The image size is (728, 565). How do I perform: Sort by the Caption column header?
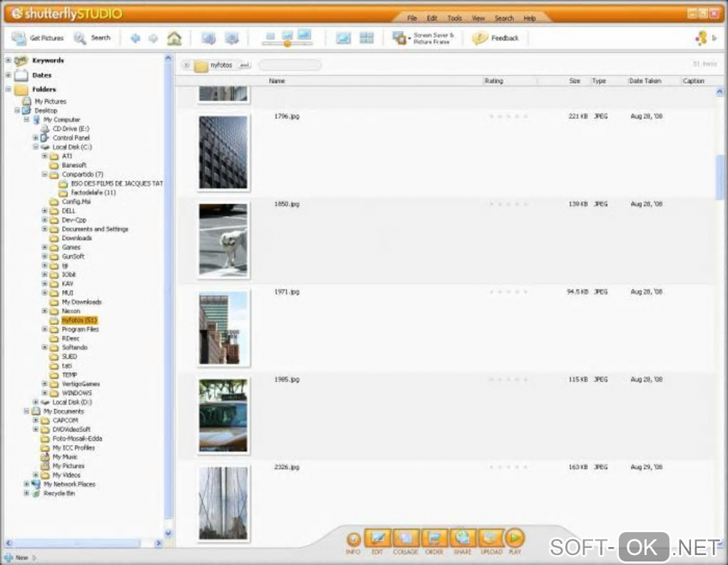[x=694, y=81]
